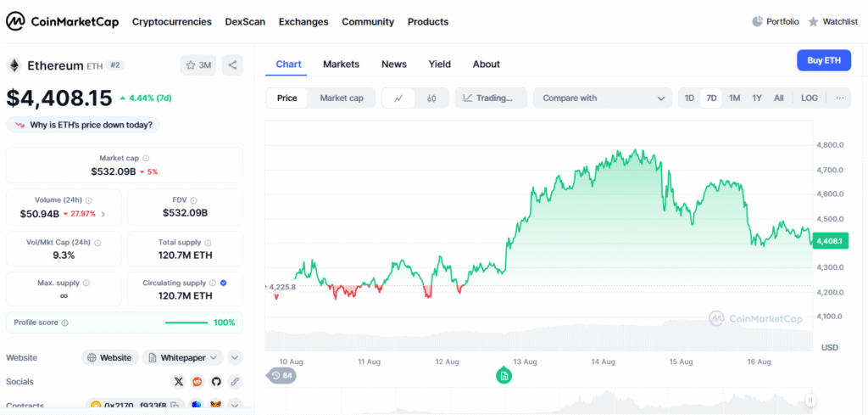
Task: Expand more website links chevron
Action: tap(235, 358)
